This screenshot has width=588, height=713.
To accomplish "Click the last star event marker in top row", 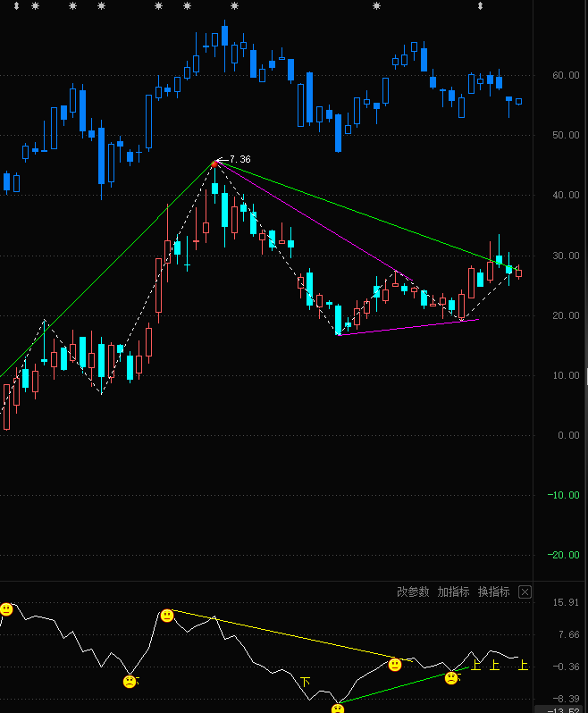I will point(376,6).
